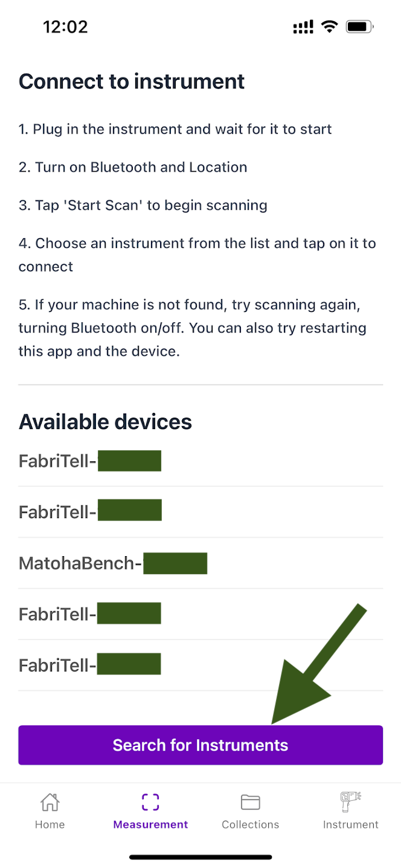The image size is (401, 868).
Task: Tap the last FabriTell device entry
Action: (x=89, y=666)
